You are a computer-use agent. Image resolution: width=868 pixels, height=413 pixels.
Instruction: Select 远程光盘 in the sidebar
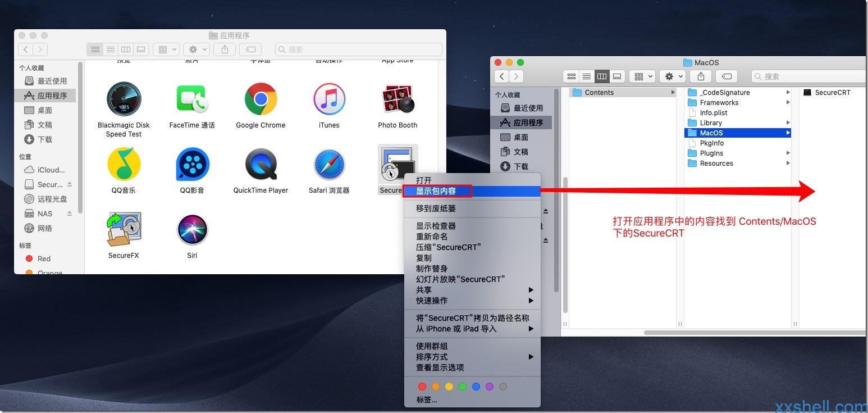tap(46, 199)
